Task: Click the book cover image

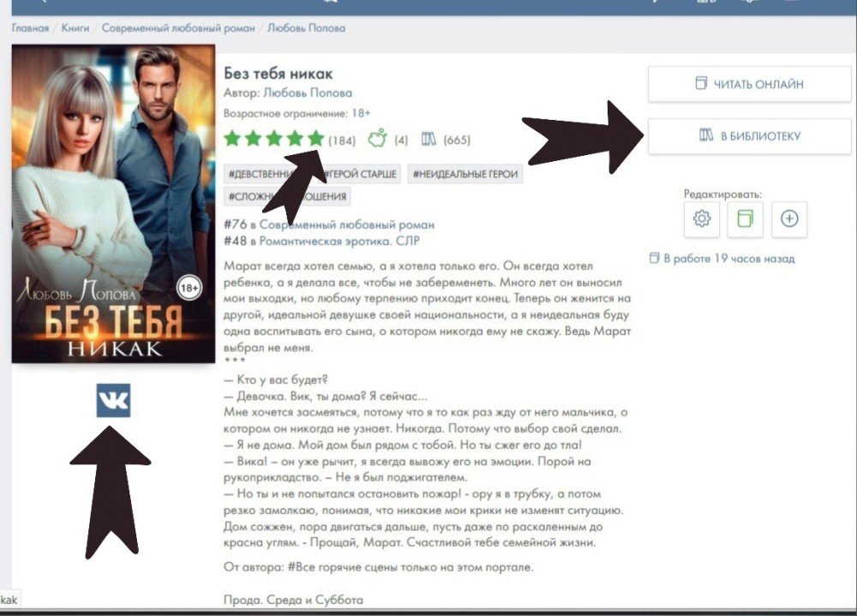Action: click(x=114, y=203)
